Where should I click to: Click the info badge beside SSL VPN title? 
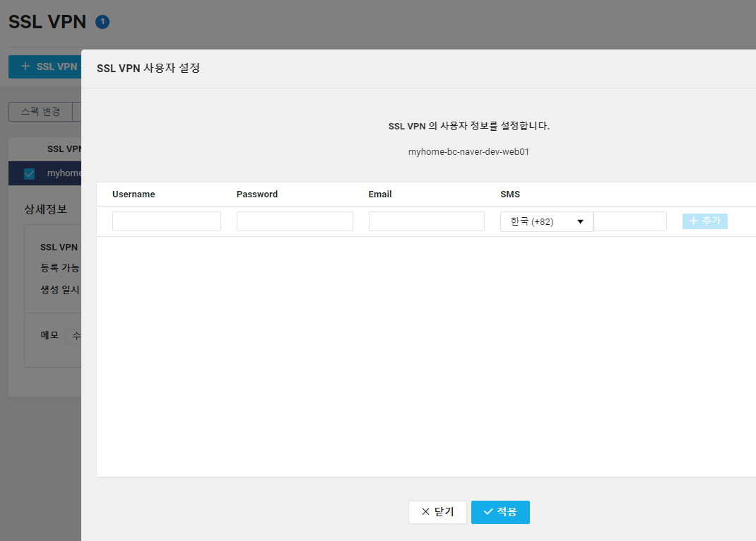click(x=102, y=21)
